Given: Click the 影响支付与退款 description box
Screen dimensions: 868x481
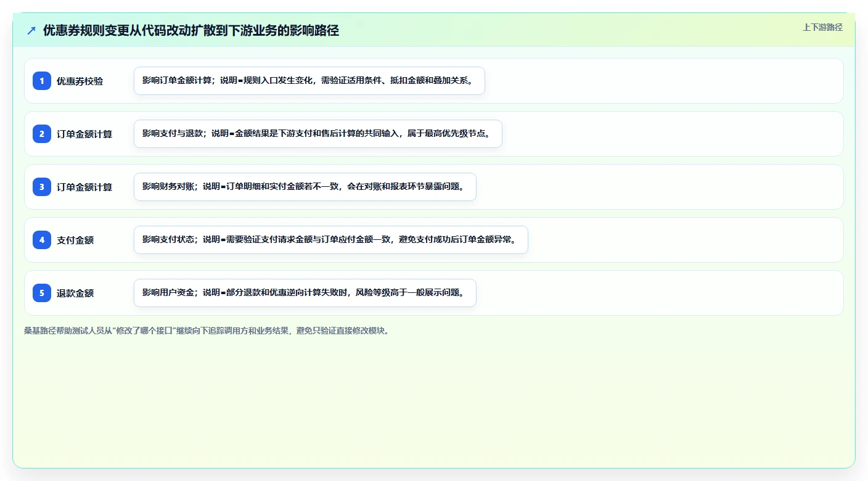Looking at the screenshot, I should coord(318,134).
